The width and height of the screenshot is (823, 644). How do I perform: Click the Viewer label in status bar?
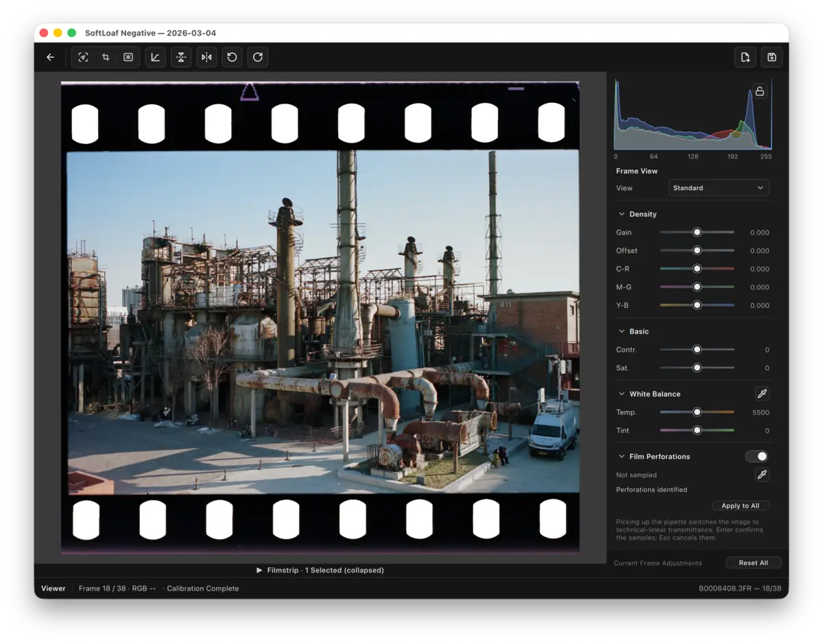(x=53, y=588)
